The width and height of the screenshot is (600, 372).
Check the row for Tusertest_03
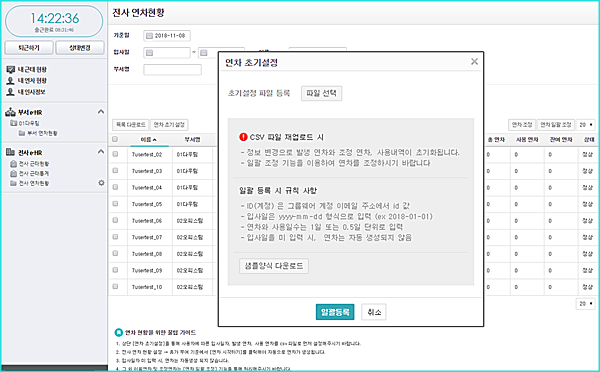pyautogui.click(x=115, y=171)
